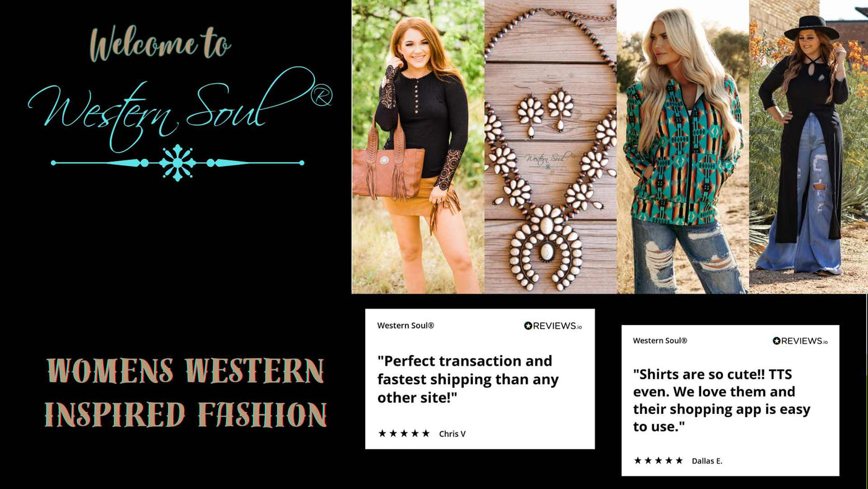Click the Womens Western Inspired Fashion heading
The image size is (868, 489).
(185, 393)
